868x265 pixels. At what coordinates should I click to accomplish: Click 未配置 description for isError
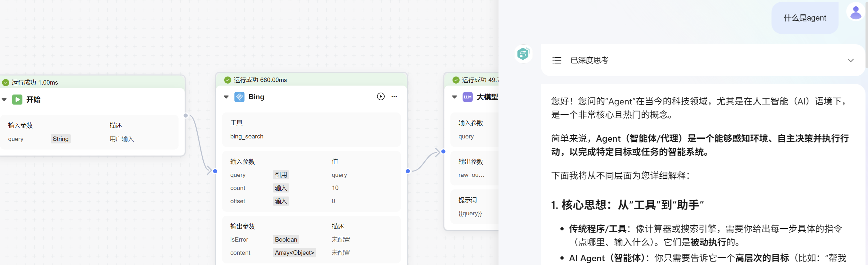[x=341, y=239]
